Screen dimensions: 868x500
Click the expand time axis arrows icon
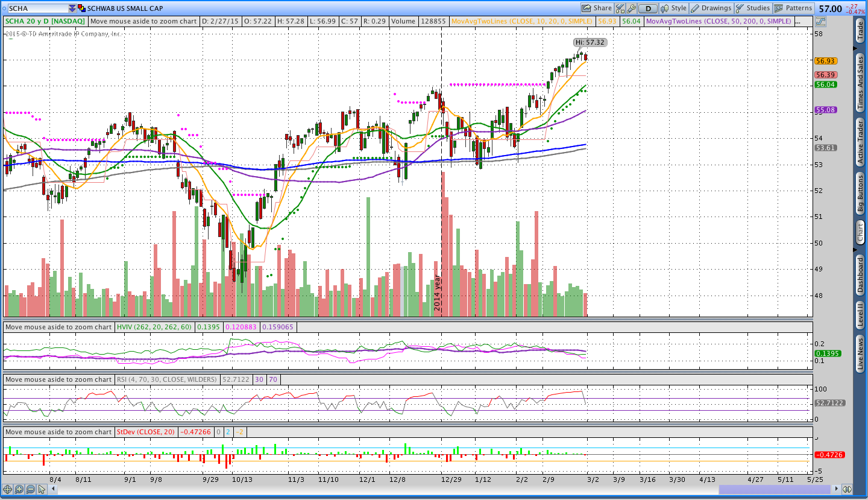click(847, 489)
